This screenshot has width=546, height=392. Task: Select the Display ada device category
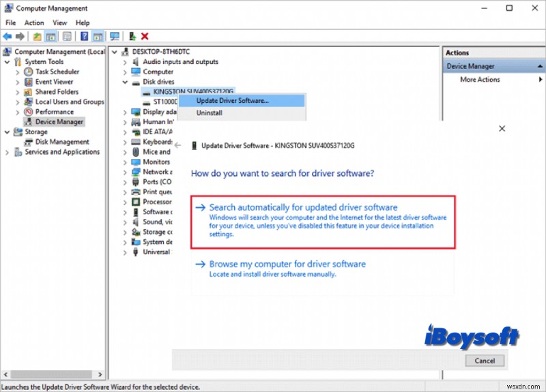tap(160, 112)
